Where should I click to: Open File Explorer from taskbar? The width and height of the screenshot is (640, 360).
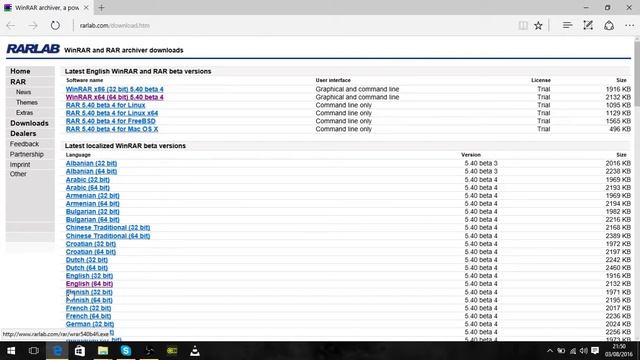tap(103, 351)
